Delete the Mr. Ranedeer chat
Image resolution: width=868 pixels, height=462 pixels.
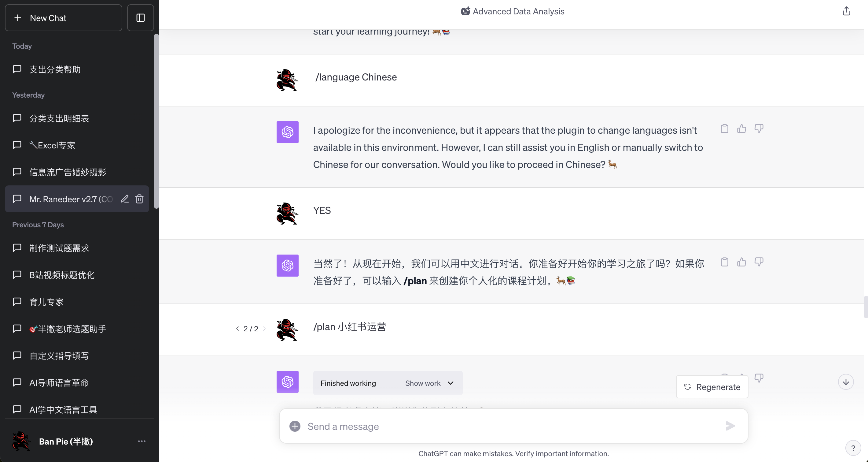pos(139,199)
